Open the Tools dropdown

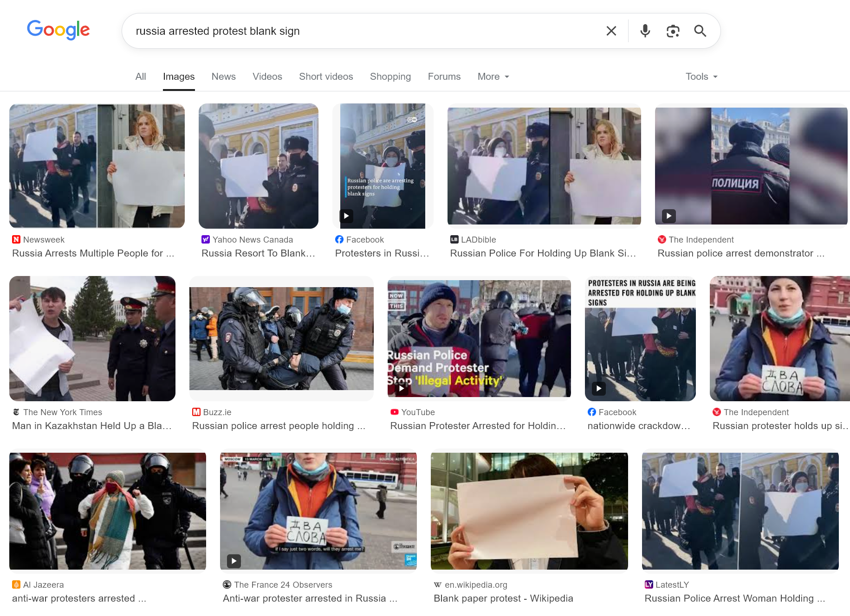tap(701, 77)
